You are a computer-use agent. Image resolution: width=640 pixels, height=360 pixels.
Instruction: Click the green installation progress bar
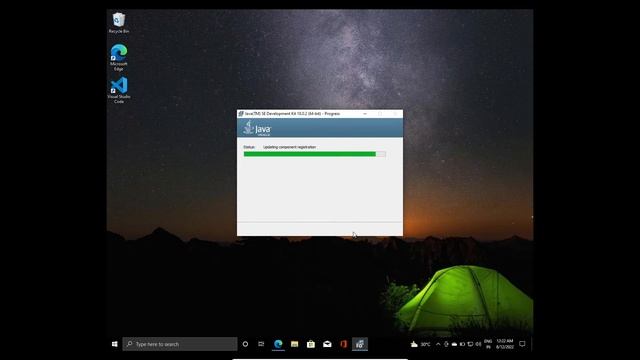pos(315,154)
